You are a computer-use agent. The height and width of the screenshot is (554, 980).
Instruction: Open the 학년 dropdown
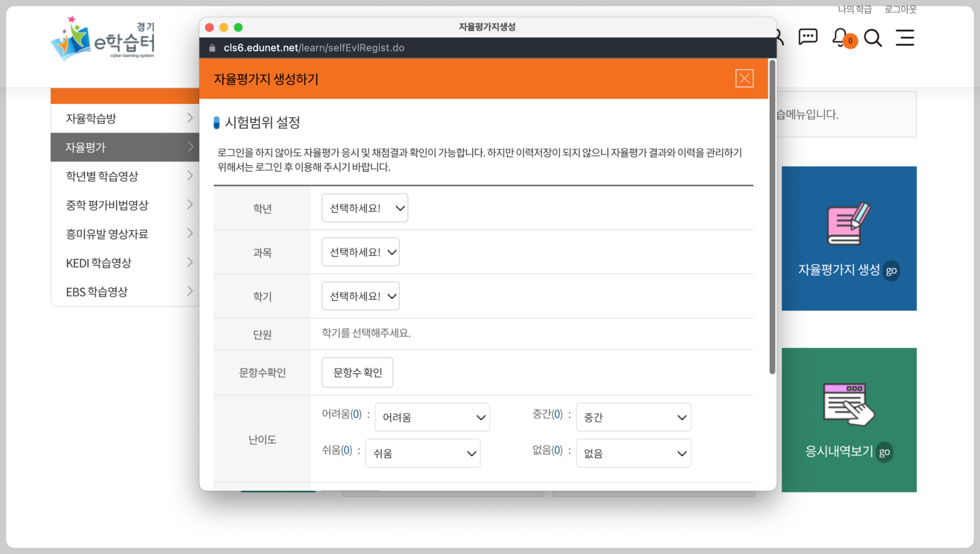point(365,208)
